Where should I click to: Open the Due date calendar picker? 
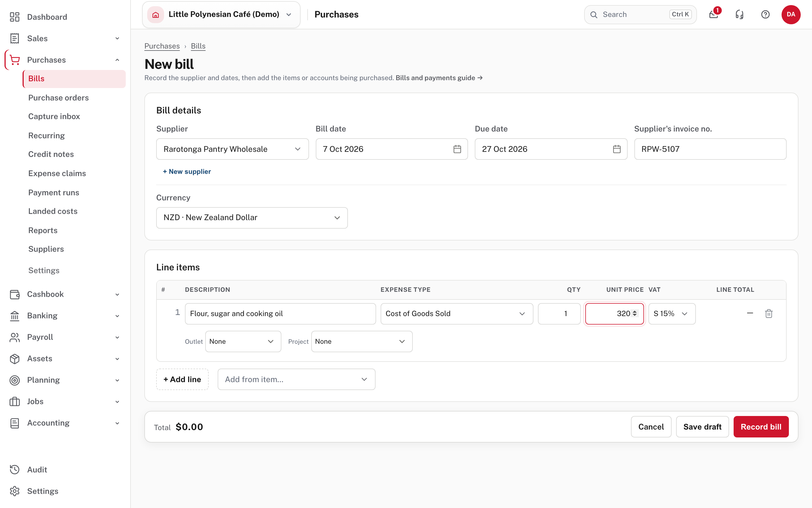pos(617,149)
